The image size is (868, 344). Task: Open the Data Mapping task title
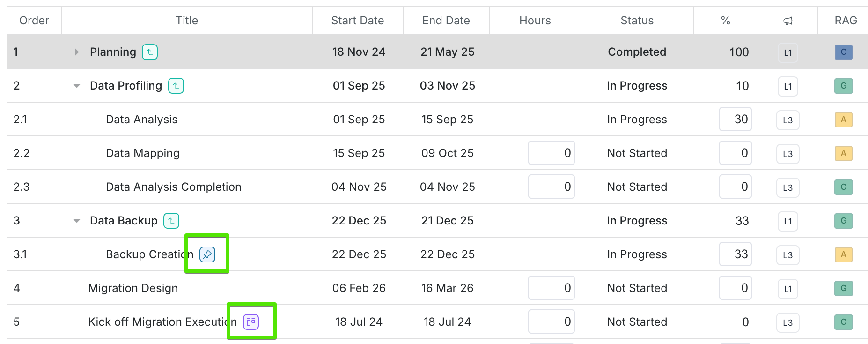pyautogui.click(x=143, y=153)
